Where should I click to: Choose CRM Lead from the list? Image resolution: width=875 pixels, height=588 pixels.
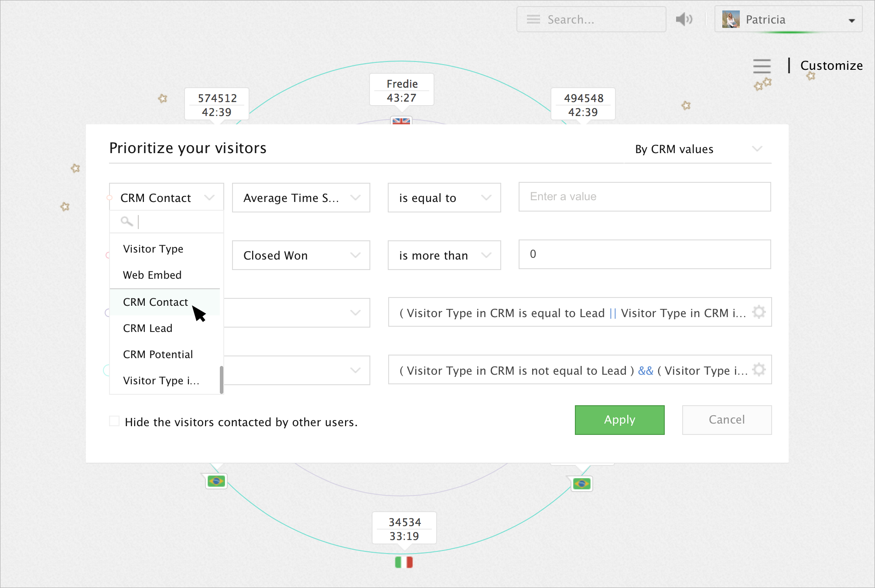point(148,328)
